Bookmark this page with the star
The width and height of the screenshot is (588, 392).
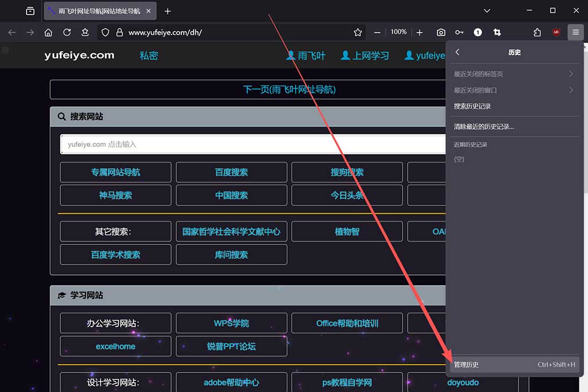click(x=358, y=33)
